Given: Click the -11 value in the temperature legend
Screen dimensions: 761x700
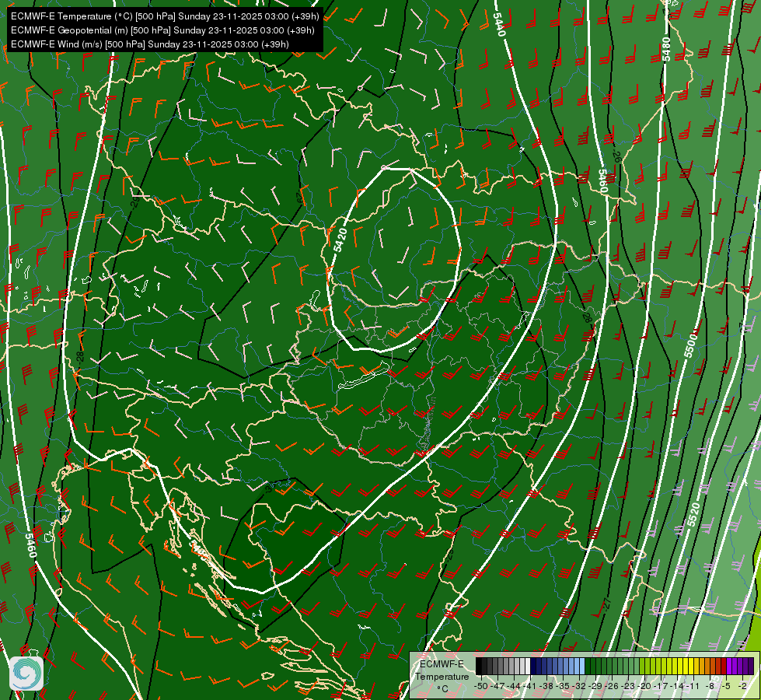Looking at the screenshot, I should [x=693, y=686].
